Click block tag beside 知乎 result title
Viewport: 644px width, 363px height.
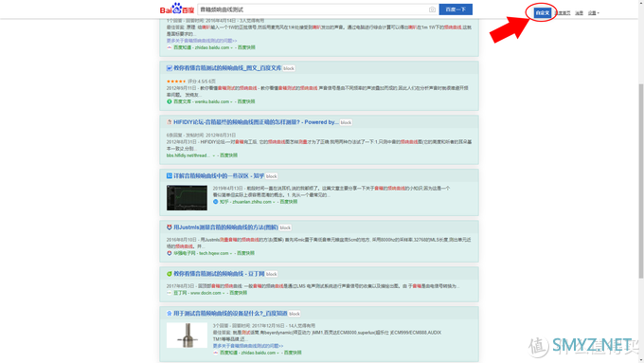[x=271, y=176]
